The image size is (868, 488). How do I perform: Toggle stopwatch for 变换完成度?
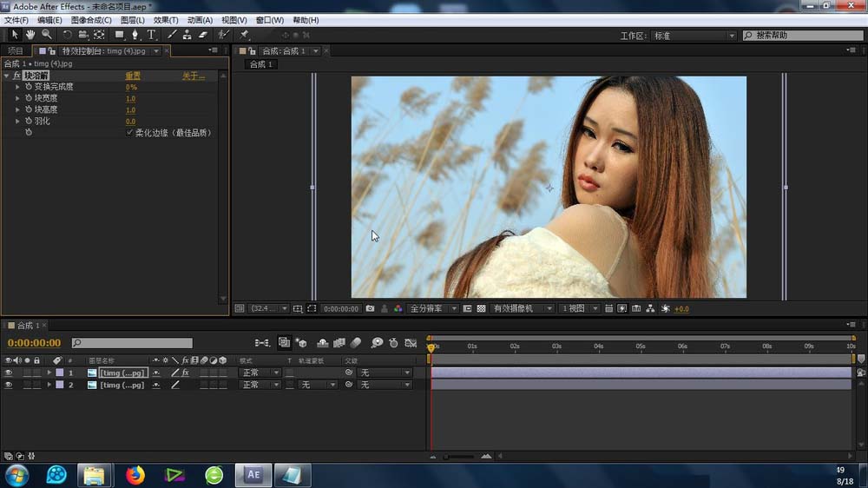[29, 87]
